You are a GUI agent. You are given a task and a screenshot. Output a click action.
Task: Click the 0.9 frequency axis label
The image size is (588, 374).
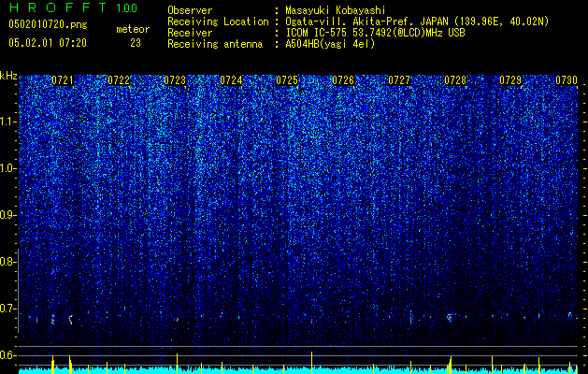tap(7, 215)
